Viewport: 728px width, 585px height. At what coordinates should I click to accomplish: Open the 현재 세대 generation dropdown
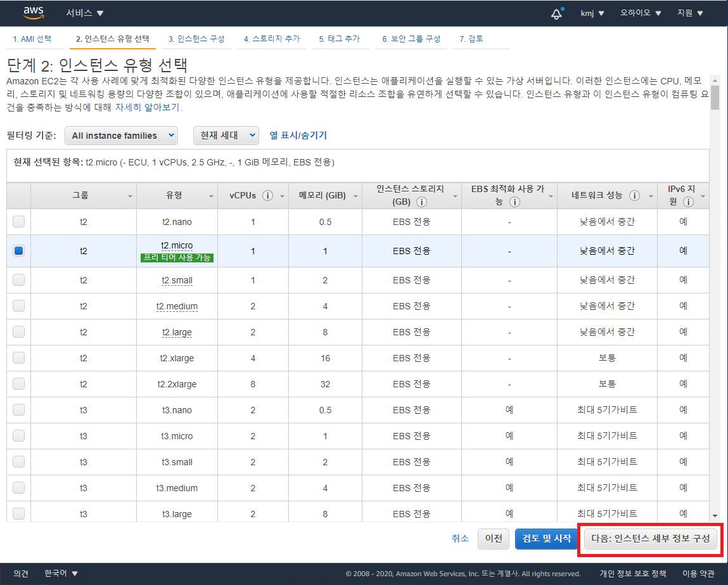(226, 136)
